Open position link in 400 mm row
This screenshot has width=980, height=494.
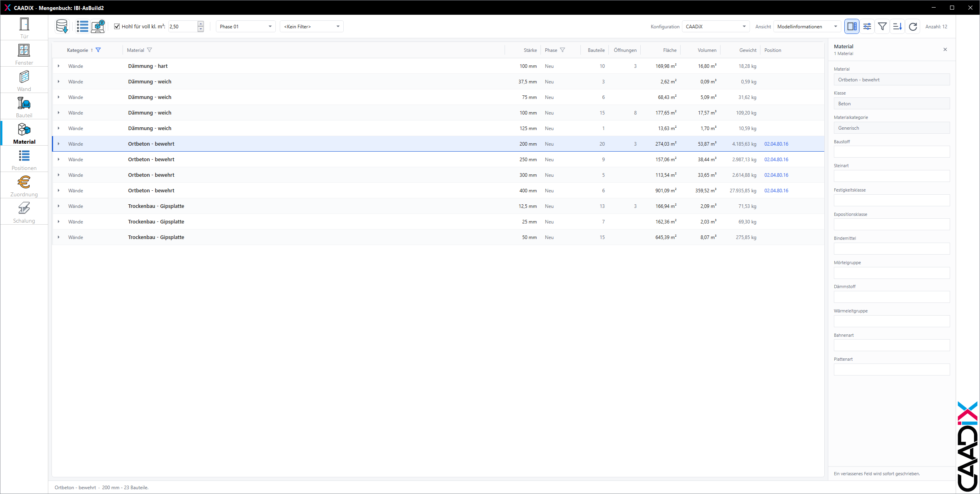click(x=776, y=190)
